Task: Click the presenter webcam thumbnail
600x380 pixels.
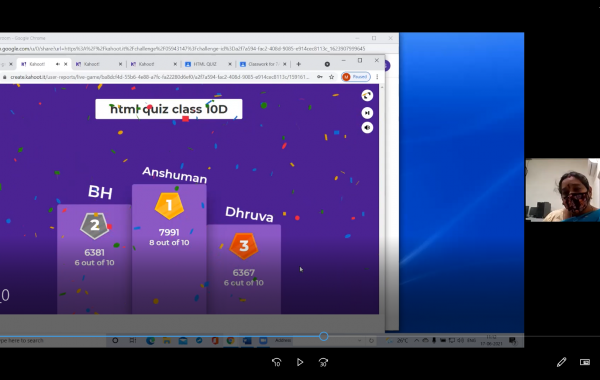Action: [562, 190]
